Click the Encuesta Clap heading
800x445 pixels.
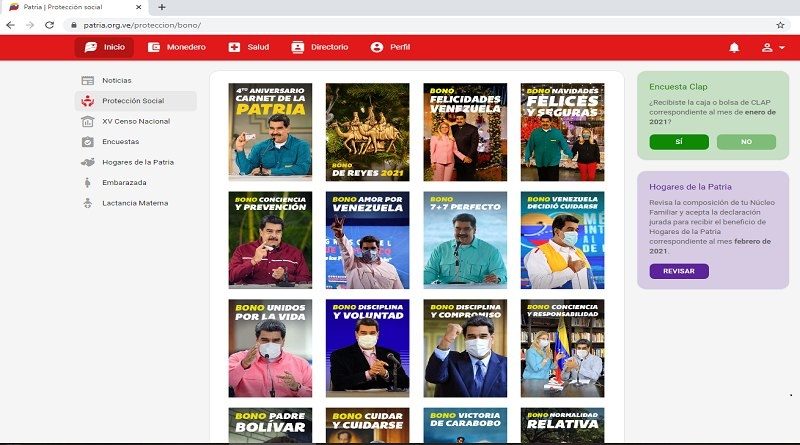tap(678, 87)
